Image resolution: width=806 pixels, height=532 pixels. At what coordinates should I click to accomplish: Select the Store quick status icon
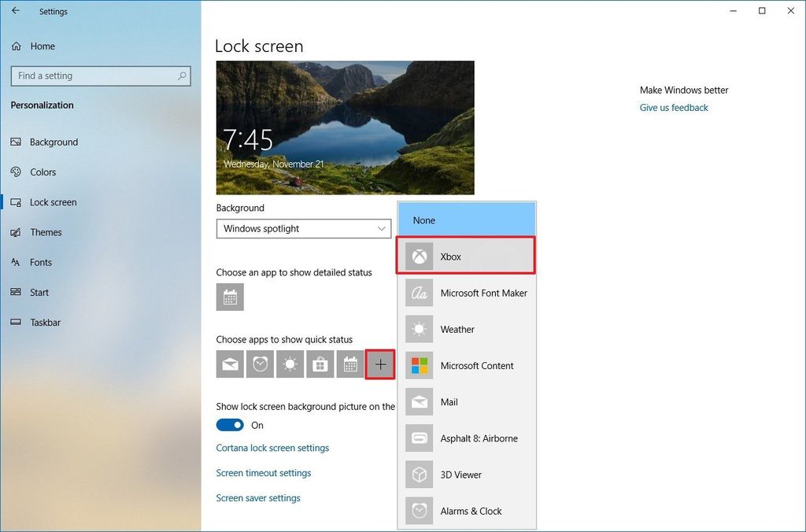click(320, 364)
